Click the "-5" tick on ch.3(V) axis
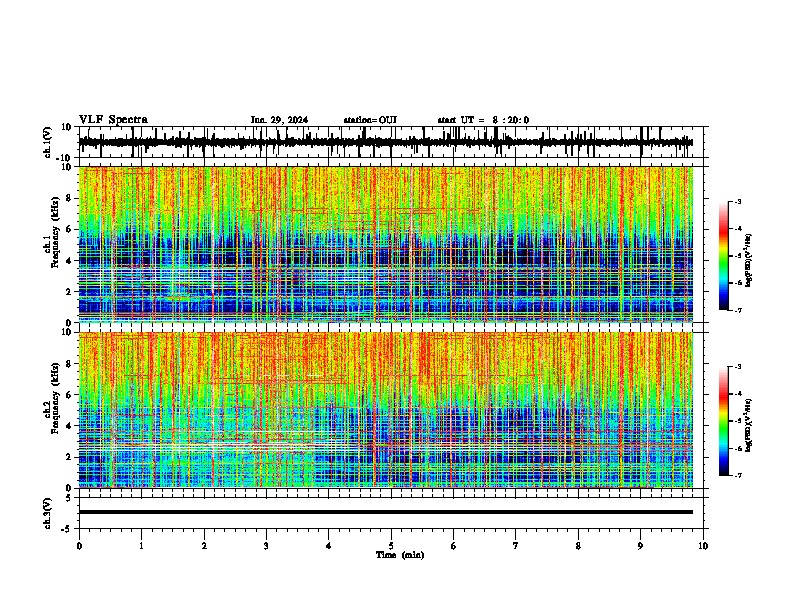792x612 pixels. [x=67, y=529]
